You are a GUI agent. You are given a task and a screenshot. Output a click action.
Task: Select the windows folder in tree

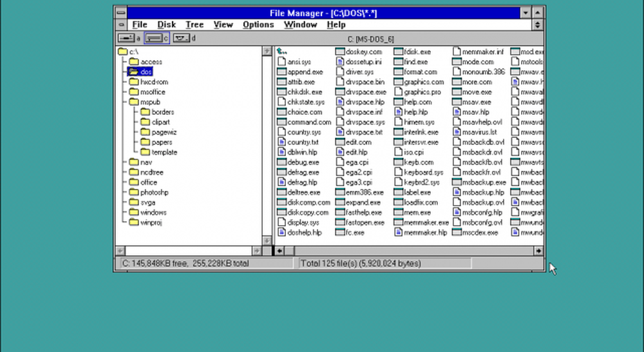[134, 212]
